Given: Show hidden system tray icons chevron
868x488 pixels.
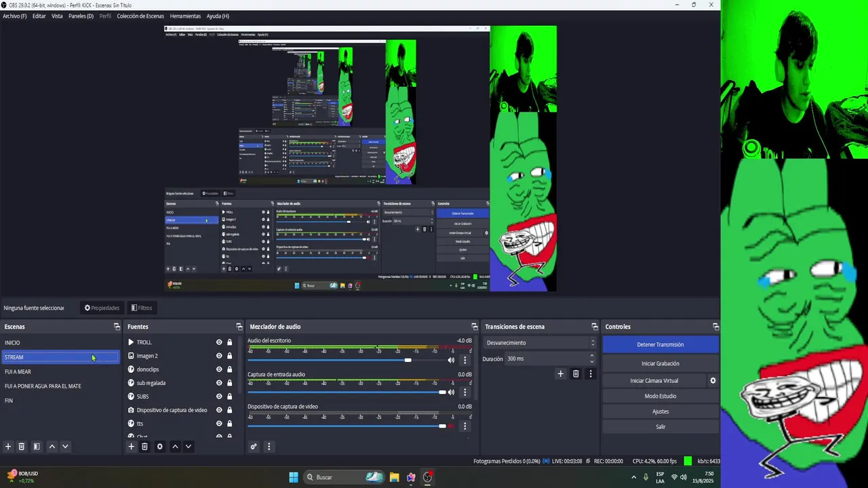Looking at the screenshot, I should [x=633, y=477].
